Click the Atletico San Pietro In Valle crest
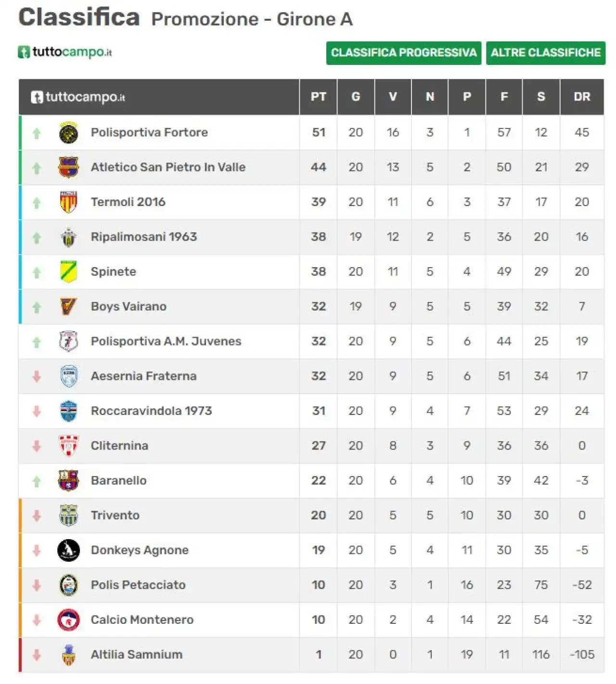616x684 pixels. [x=68, y=167]
